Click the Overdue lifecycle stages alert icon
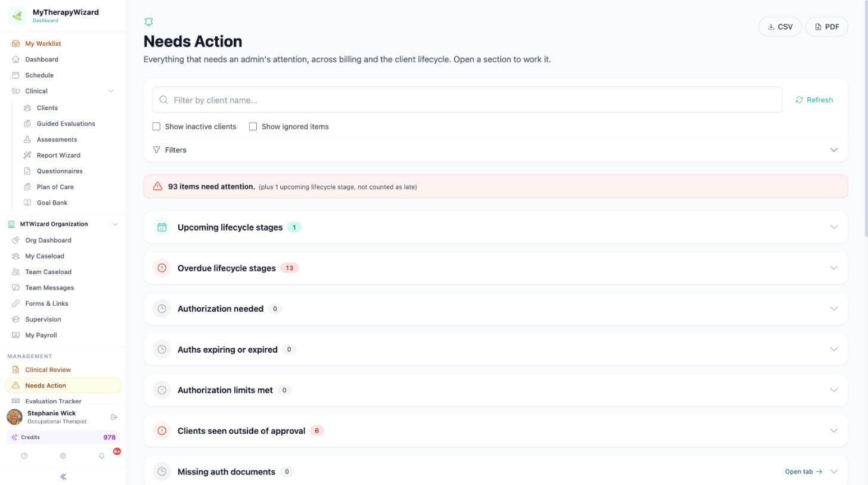The height and width of the screenshot is (485, 868). click(x=162, y=268)
